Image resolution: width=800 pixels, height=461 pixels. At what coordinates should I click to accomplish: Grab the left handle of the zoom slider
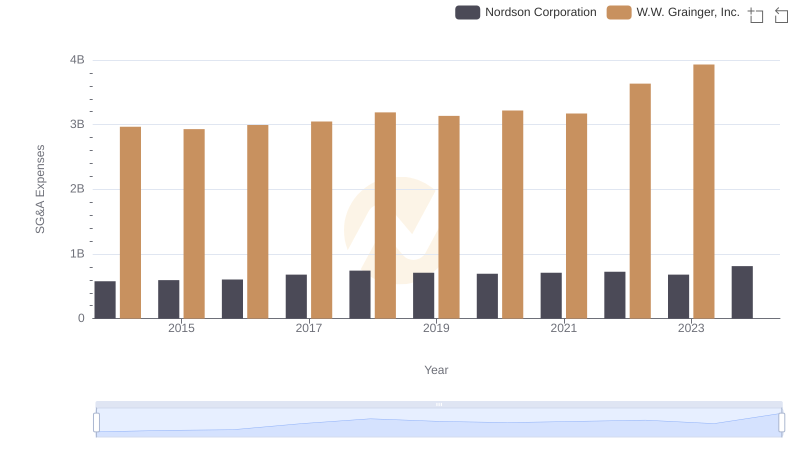click(x=96, y=423)
